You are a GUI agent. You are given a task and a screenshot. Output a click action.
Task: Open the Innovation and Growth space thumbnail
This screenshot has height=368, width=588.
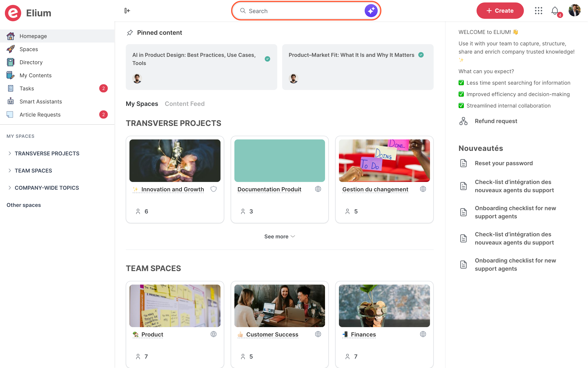click(175, 161)
